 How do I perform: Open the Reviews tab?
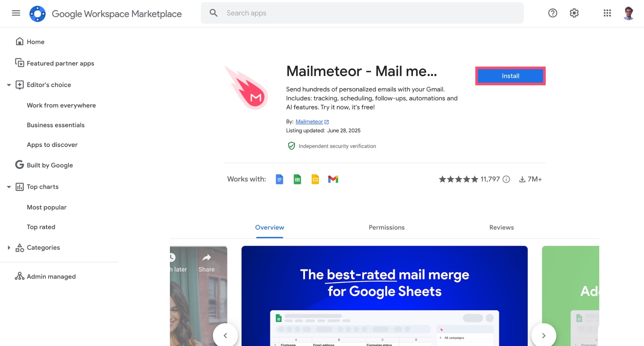tap(501, 228)
